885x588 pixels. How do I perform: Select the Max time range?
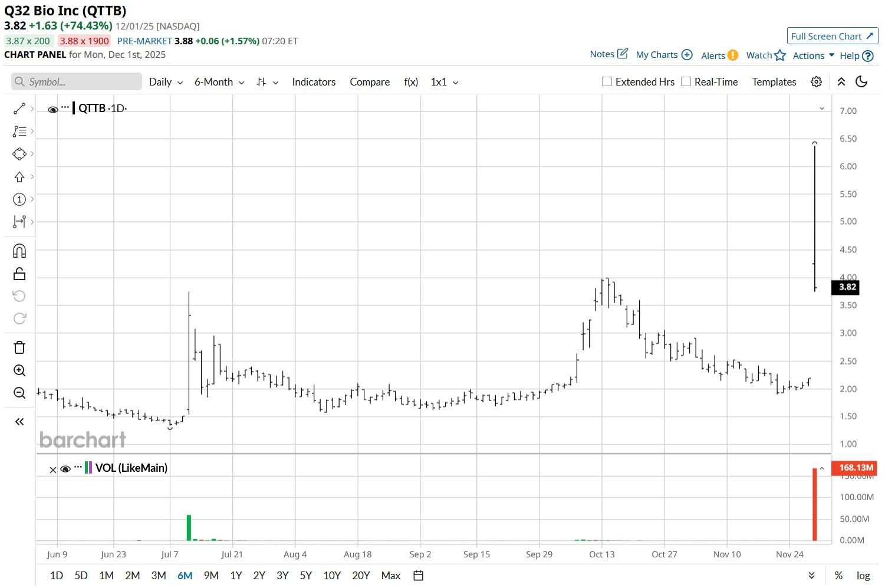click(x=391, y=576)
